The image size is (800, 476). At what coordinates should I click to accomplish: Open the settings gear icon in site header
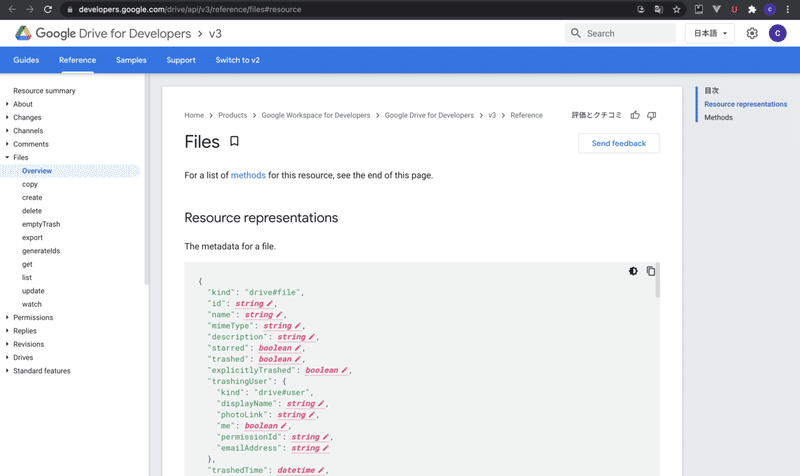(752, 33)
